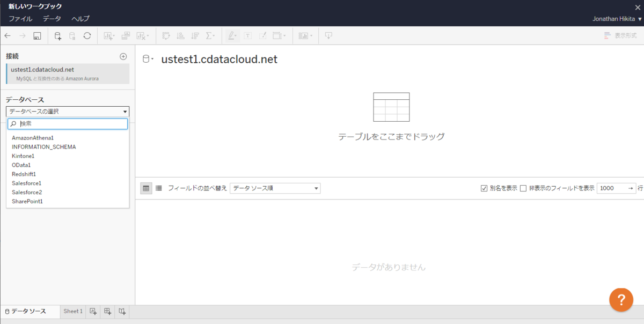Click the undo arrow in the toolbar
Screen dimensions: 644x324
pos(8,35)
